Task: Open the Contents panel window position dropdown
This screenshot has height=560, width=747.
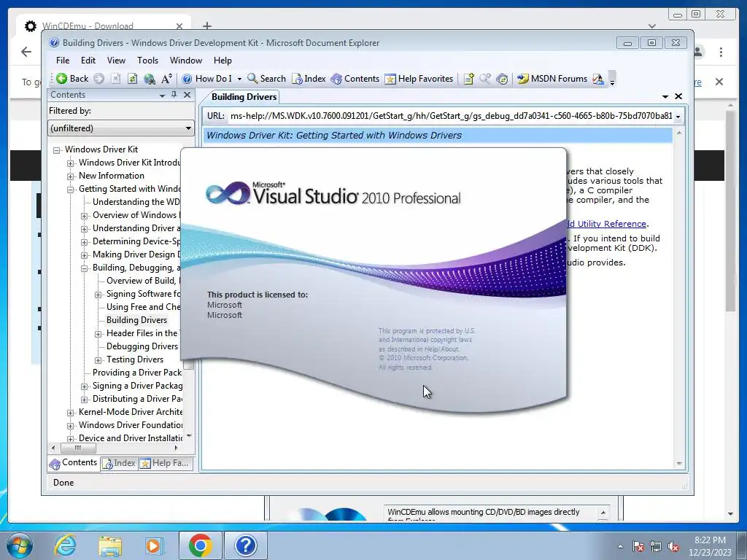Action: pyautogui.click(x=162, y=96)
